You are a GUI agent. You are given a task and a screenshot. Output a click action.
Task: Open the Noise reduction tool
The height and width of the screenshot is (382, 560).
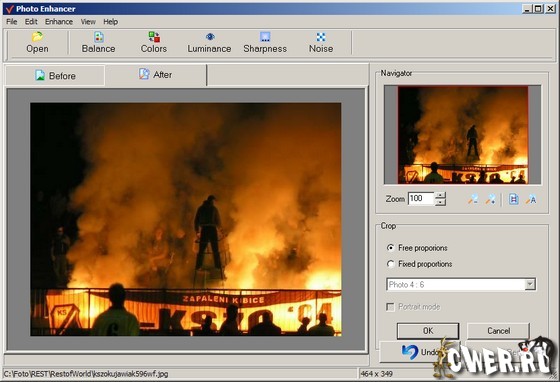(x=321, y=37)
